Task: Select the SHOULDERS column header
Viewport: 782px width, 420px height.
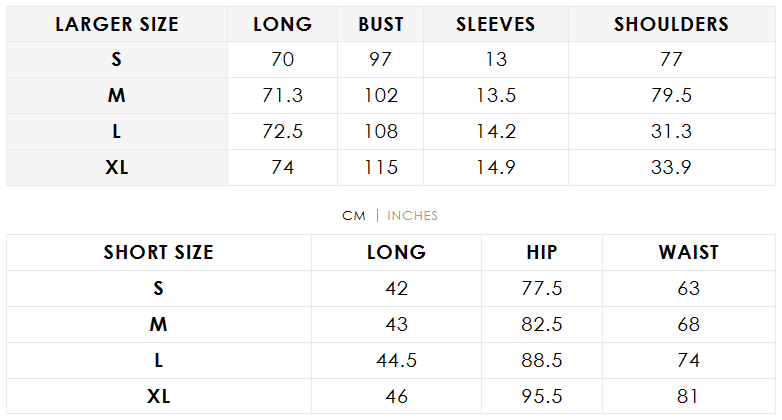Action: pos(671,24)
